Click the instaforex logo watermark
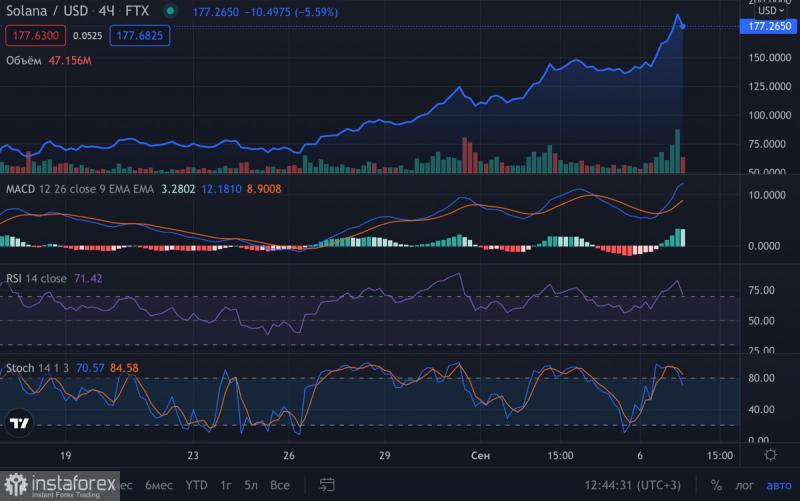Screen dimensions: 800x501 tap(58, 484)
